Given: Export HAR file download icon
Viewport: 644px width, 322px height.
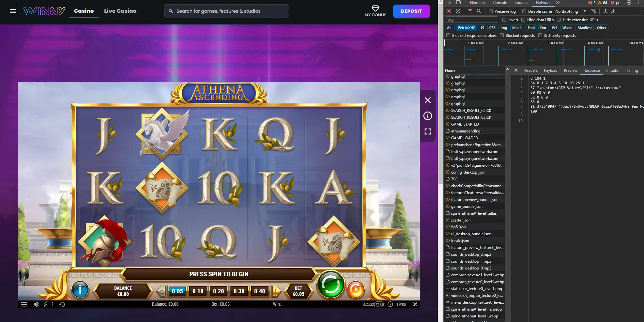Looking at the screenshot, I should (x=613, y=11).
